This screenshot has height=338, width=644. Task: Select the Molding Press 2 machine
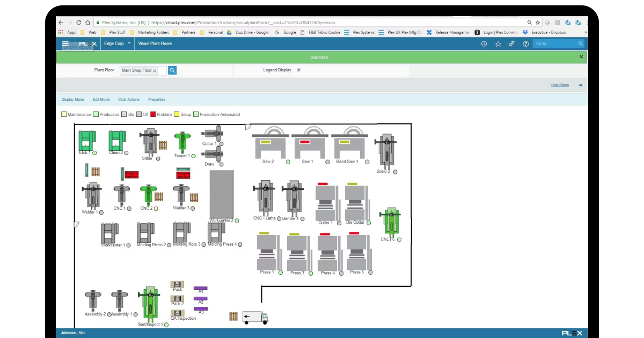coord(145,233)
